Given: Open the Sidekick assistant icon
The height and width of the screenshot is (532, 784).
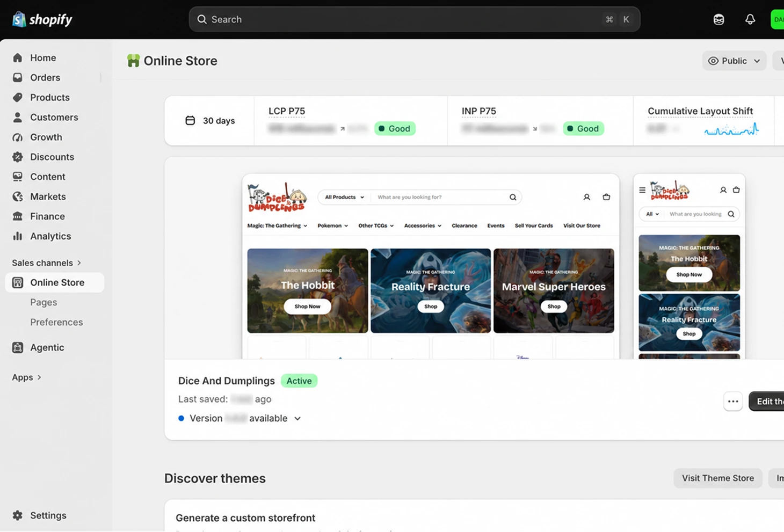Looking at the screenshot, I should [x=719, y=19].
